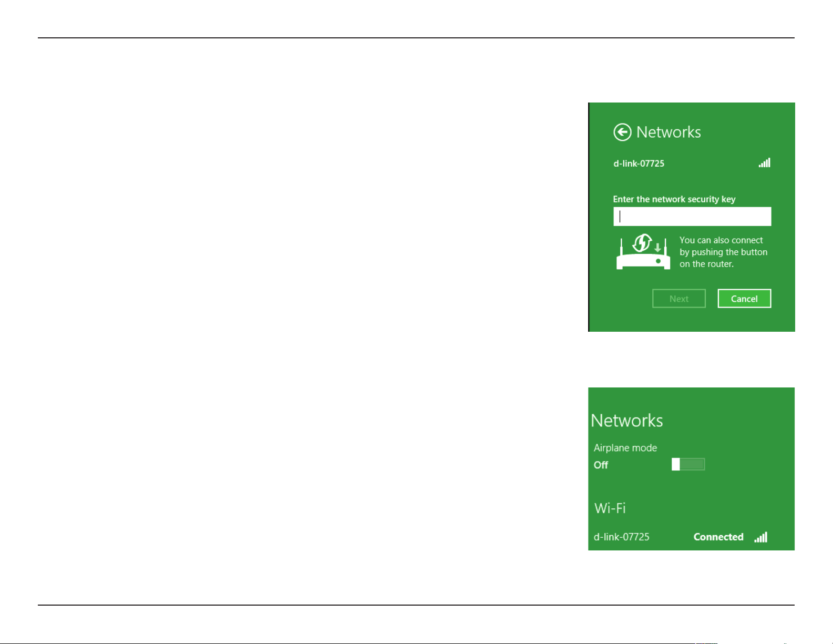This screenshot has height=644, width=833.
Task: Click the upper Networks panel title
Action: (669, 132)
